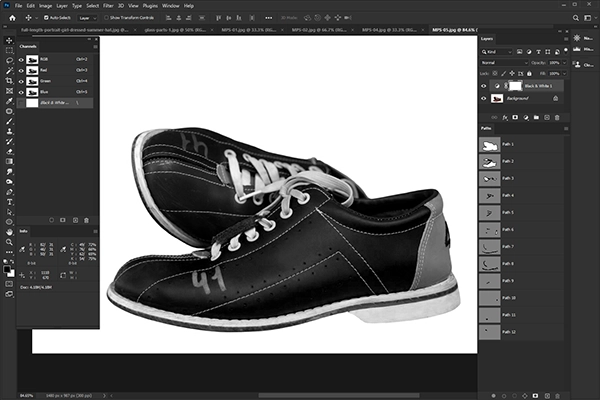Screen dimensions: 600x400
Task: Delete current channel with trash icon
Action: [x=87, y=220]
